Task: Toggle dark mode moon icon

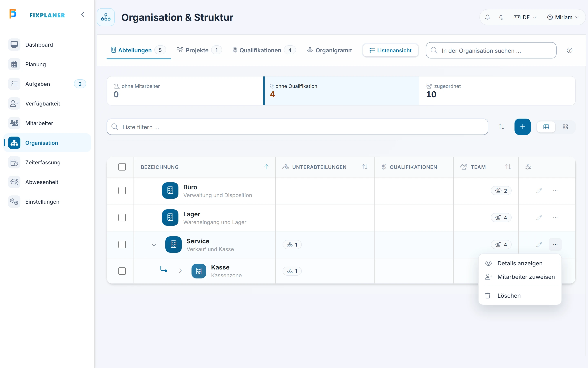Action: 501,17
